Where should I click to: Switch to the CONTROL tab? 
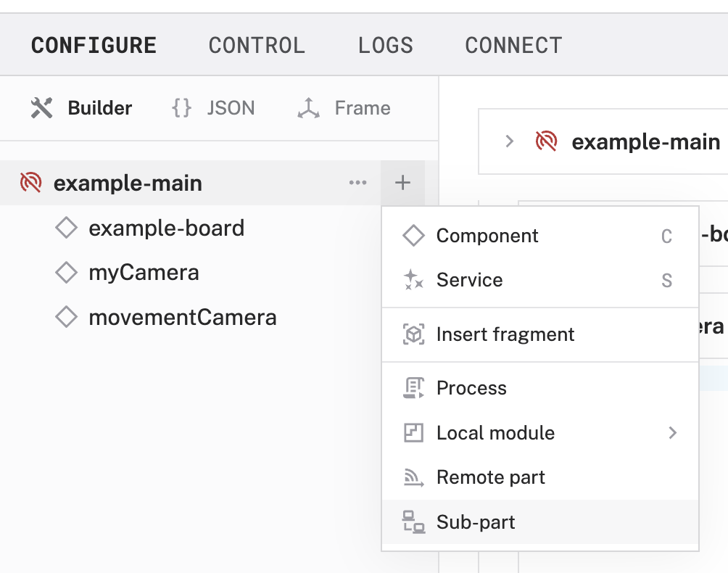click(x=256, y=45)
